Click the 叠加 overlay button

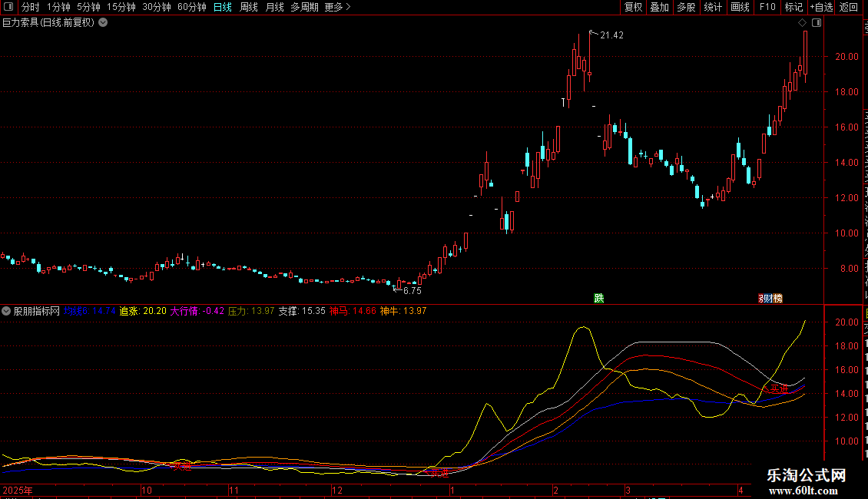(659, 7)
